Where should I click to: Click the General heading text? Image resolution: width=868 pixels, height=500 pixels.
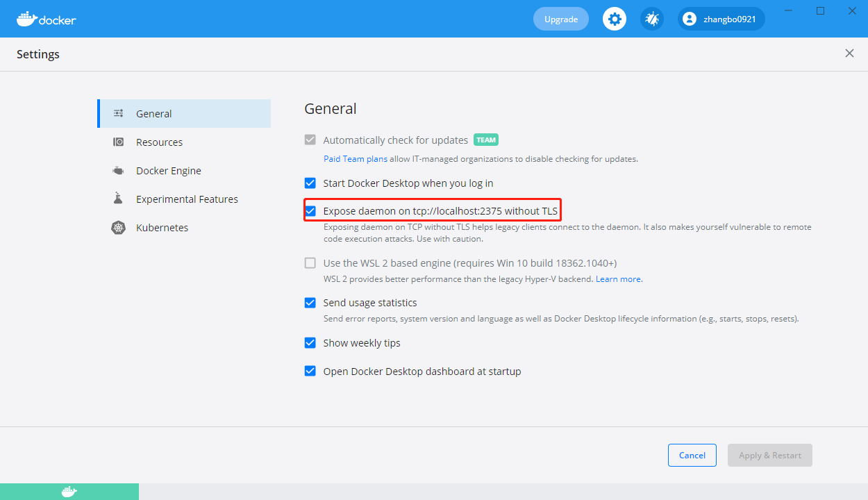(x=331, y=109)
